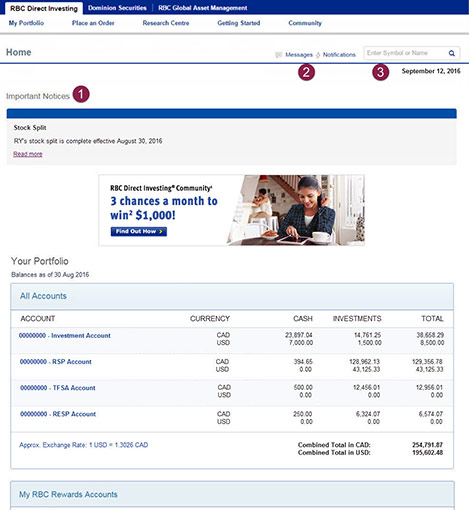Open the Investment Account link
Viewport: 469px width, 510px height.
tap(65, 336)
